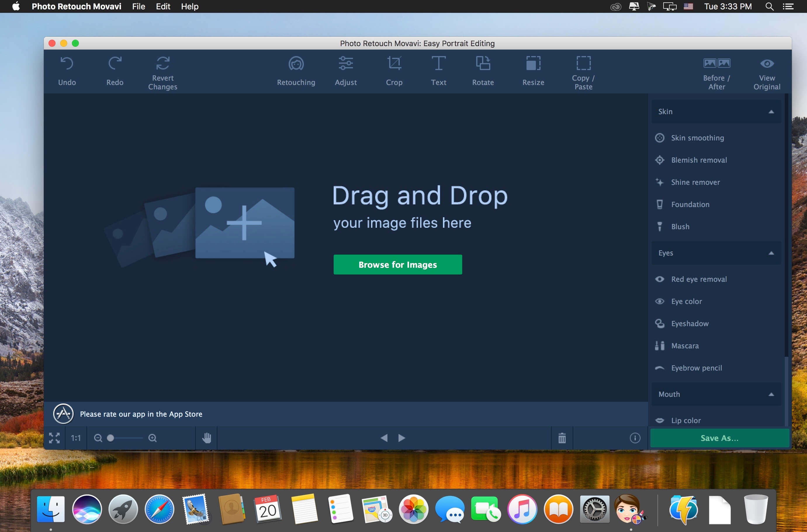This screenshot has height=532, width=807.
Task: Open the Help menu
Action: pyautogui.click(x=189, y=6)
